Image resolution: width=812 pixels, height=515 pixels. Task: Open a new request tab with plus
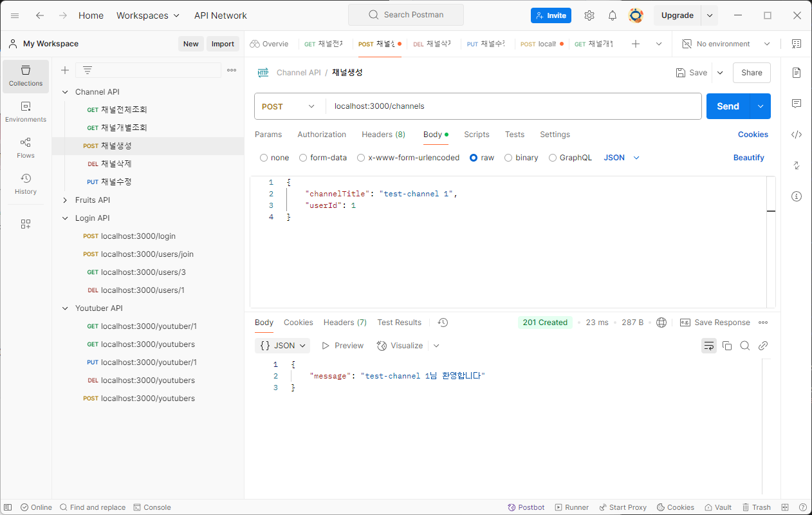click(x=636, y=44)
